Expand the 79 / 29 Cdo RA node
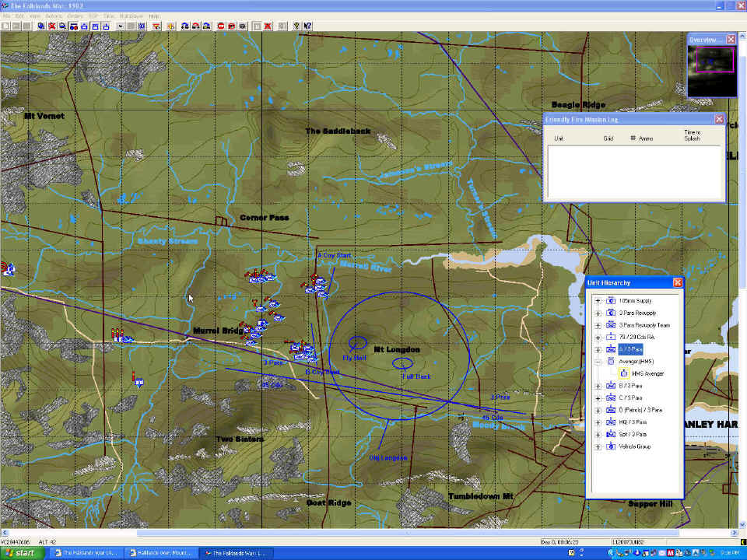This screenshot has height=560, width=747. tap(598, 337)
